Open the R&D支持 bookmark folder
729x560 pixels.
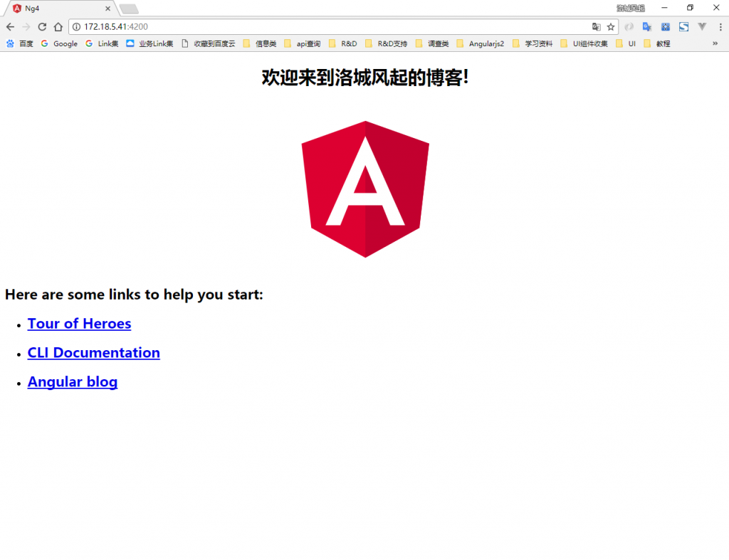(387, 43)
